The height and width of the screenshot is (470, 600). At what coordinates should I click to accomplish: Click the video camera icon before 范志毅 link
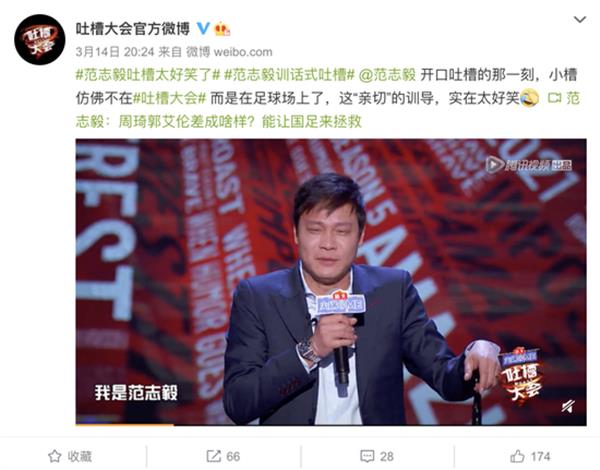tap(554, 98)
